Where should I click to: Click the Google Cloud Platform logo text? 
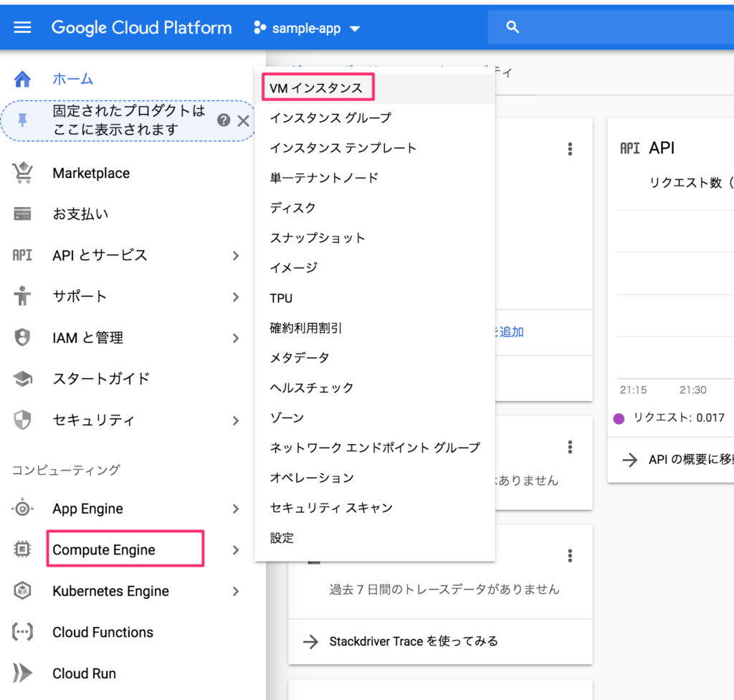pyautogui.click(x=141, y=28)
